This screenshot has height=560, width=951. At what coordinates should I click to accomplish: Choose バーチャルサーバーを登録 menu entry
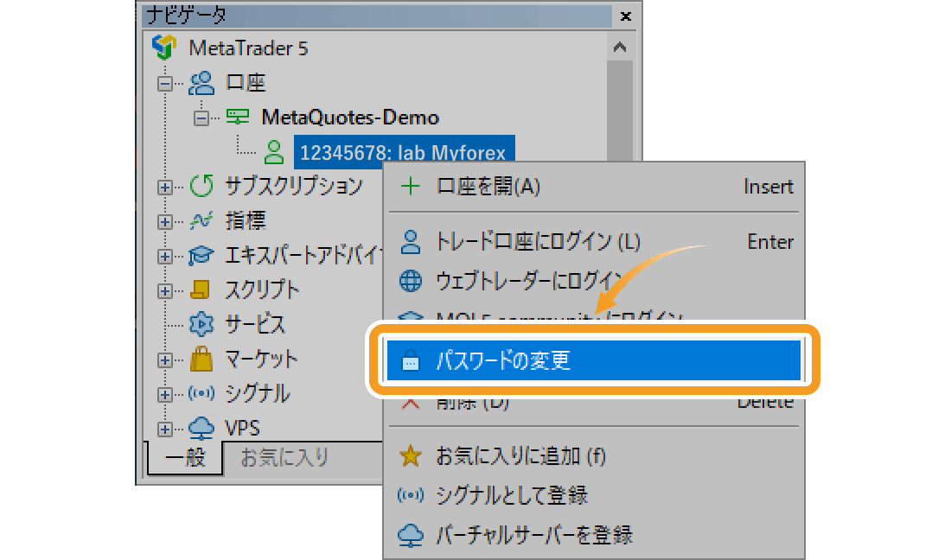pos(593,535)
